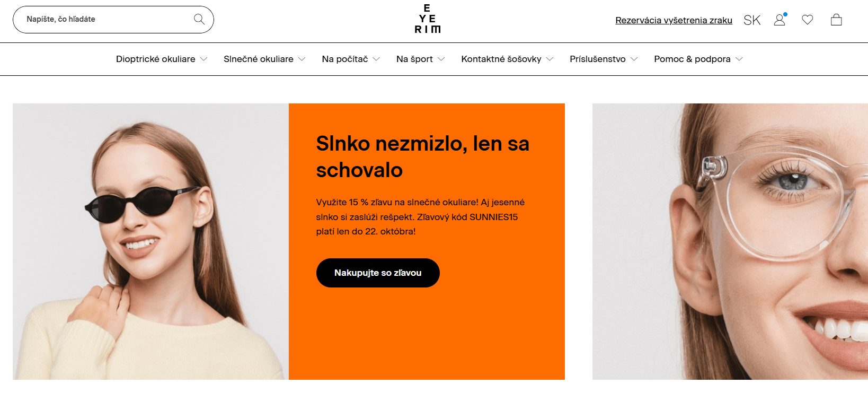Screen dimensions: 868x401
Task: Expand the Príslušenstvo chevron
Action: click(x=634, y=59)
